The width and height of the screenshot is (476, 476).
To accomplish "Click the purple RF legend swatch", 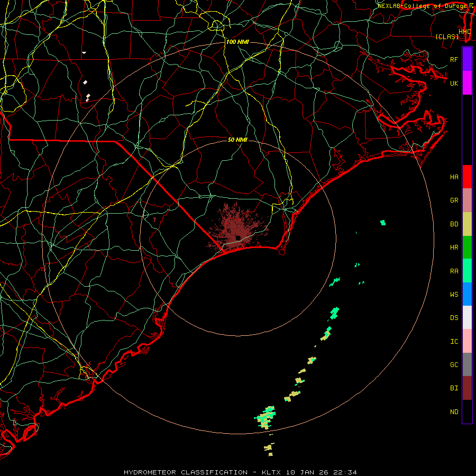I will [x=467, y=59].
